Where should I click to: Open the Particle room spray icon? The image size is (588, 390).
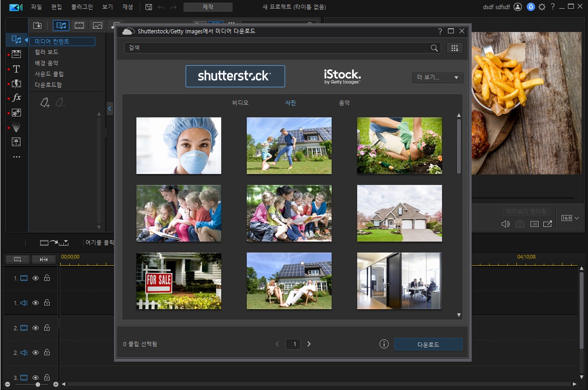coord(16,127)
